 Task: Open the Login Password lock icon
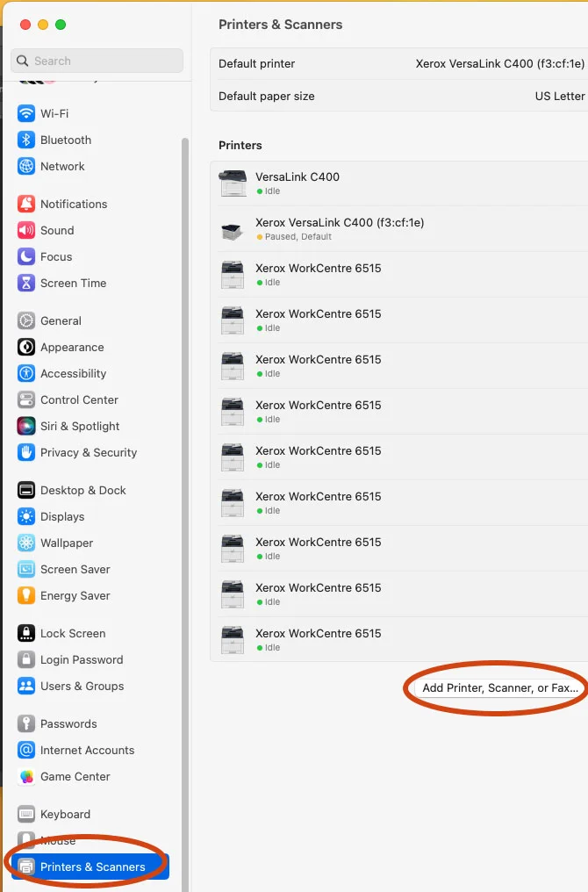(x=26, y=660)
